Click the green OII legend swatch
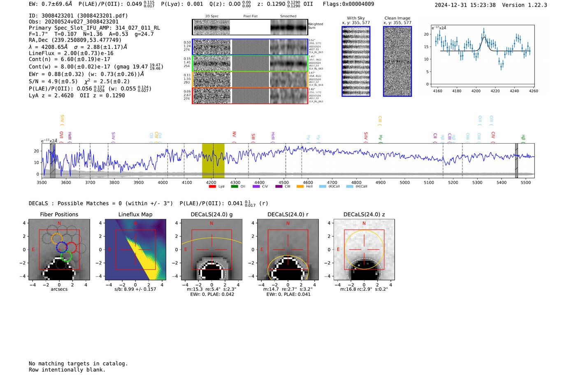This screenshot has width=576, height=392. point(235,186)
